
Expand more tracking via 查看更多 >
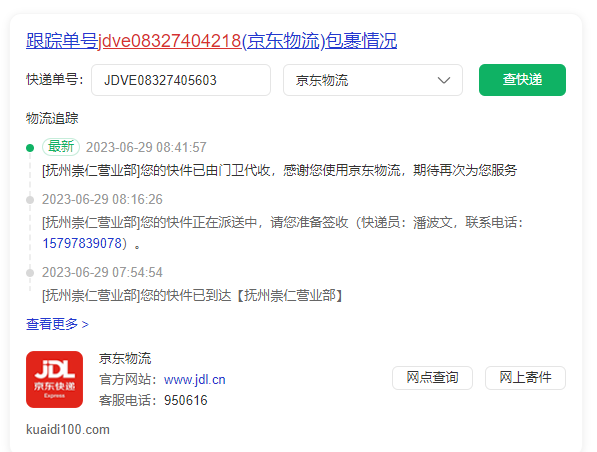(x=57, y=324)
